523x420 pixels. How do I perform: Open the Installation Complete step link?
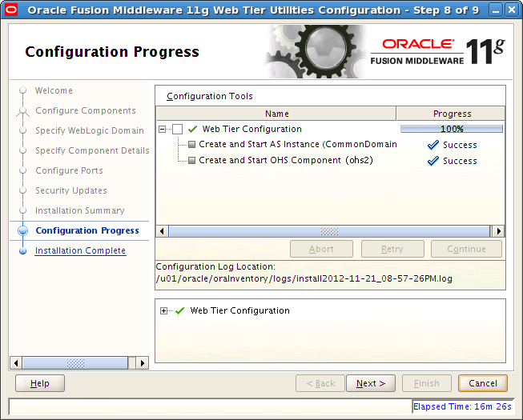point(80,250)
